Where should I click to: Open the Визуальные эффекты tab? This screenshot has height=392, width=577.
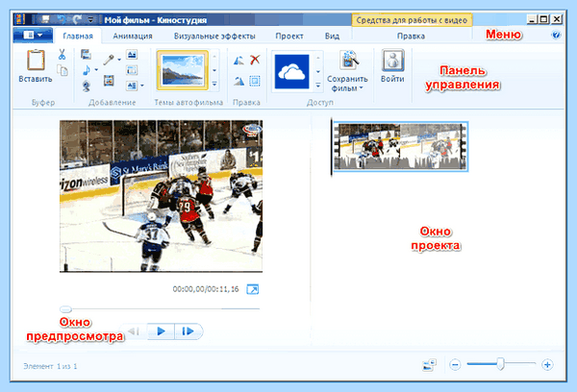[x=214, y=37]
